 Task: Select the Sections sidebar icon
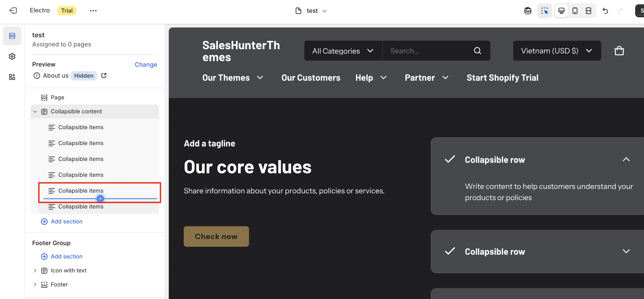[x=12, y=36]
